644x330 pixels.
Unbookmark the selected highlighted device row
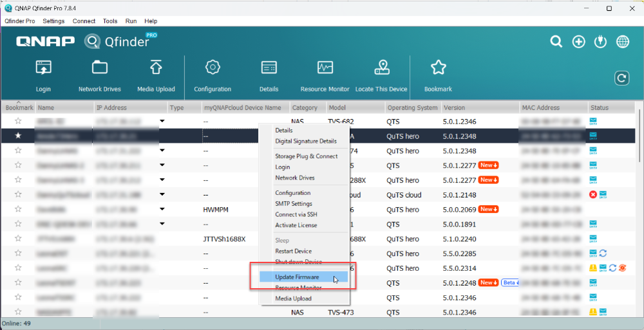18,136
